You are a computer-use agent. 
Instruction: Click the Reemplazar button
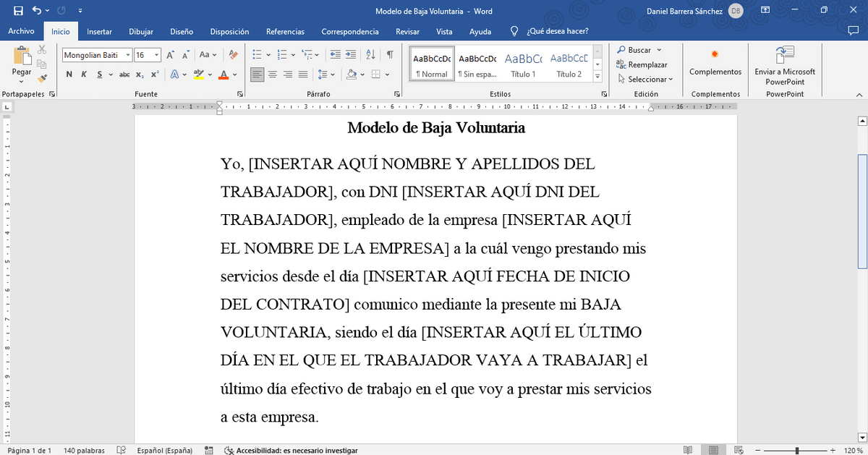click(642, 64)
